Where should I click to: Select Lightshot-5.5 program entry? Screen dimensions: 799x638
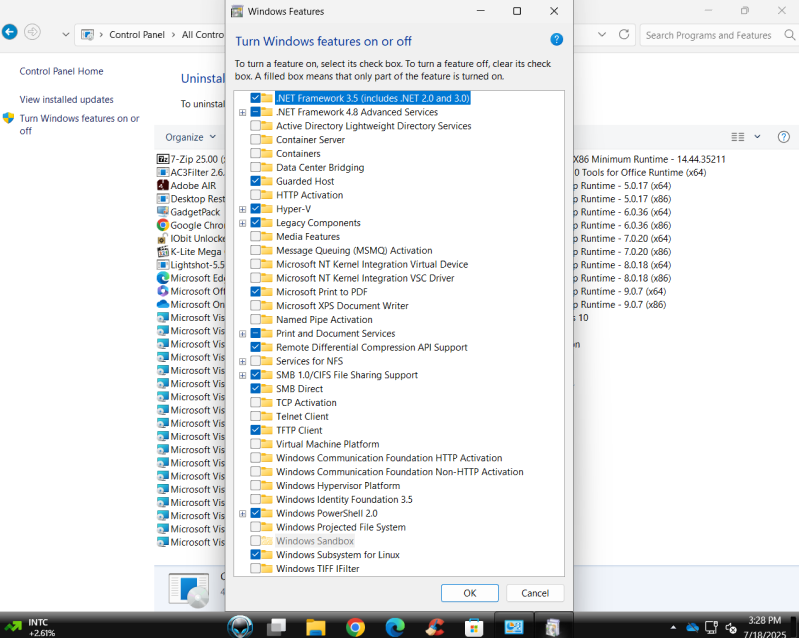(x=191, y=264)
